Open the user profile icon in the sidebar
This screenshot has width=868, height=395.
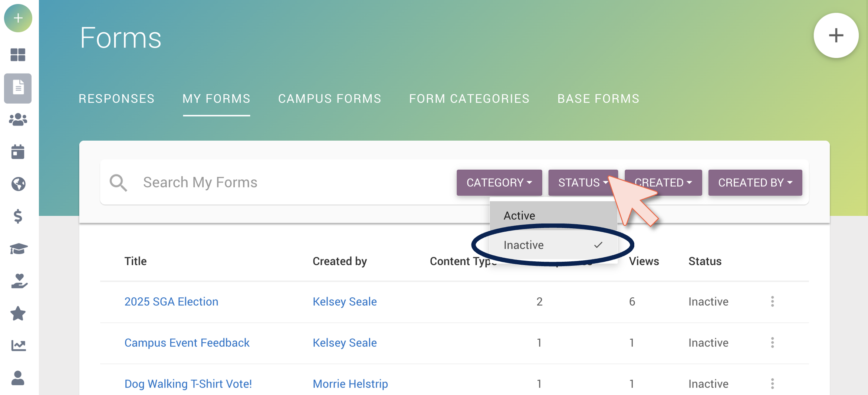point(18,378)
